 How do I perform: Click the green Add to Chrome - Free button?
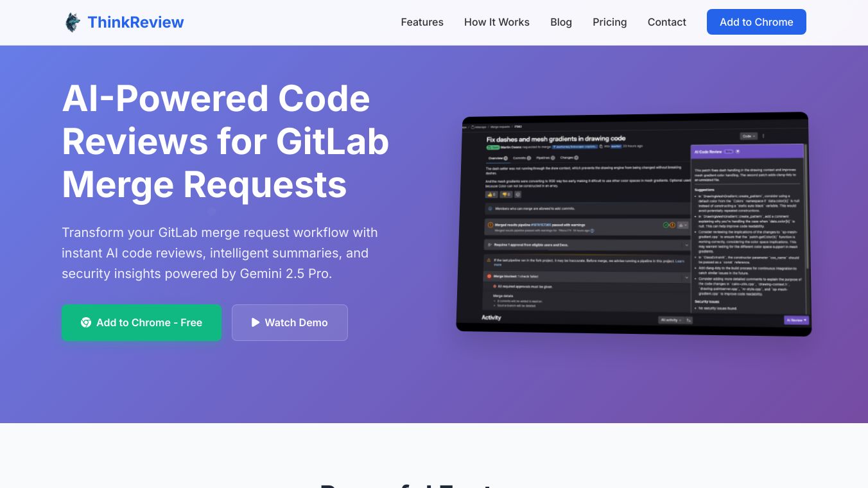(141, 322)
